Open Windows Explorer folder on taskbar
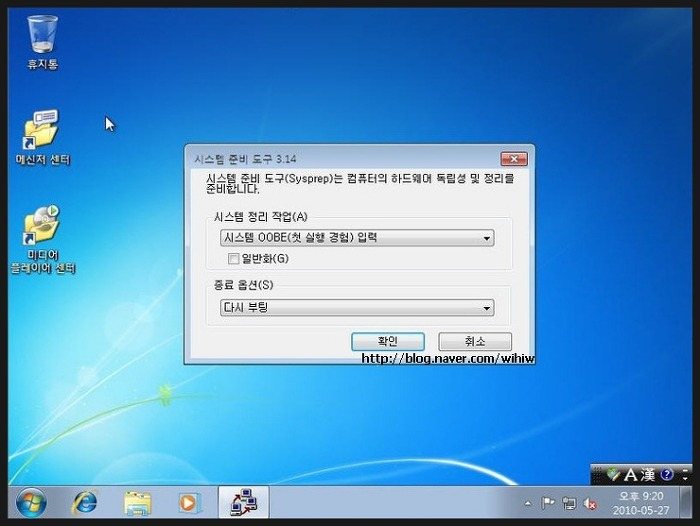Image resolution: width=700 pixels, height=526 pixels. (x=137, y=503)
